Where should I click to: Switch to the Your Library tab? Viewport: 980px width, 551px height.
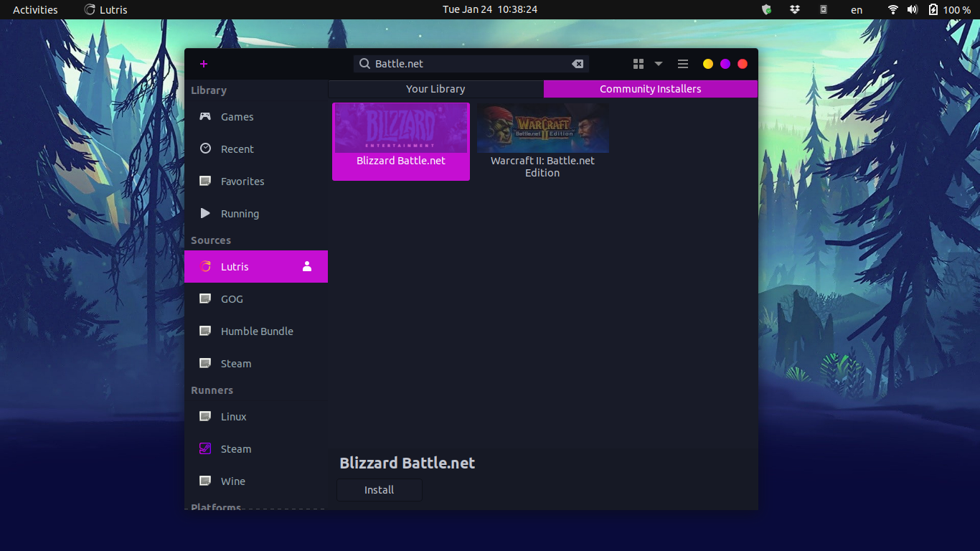pos(435,88)
